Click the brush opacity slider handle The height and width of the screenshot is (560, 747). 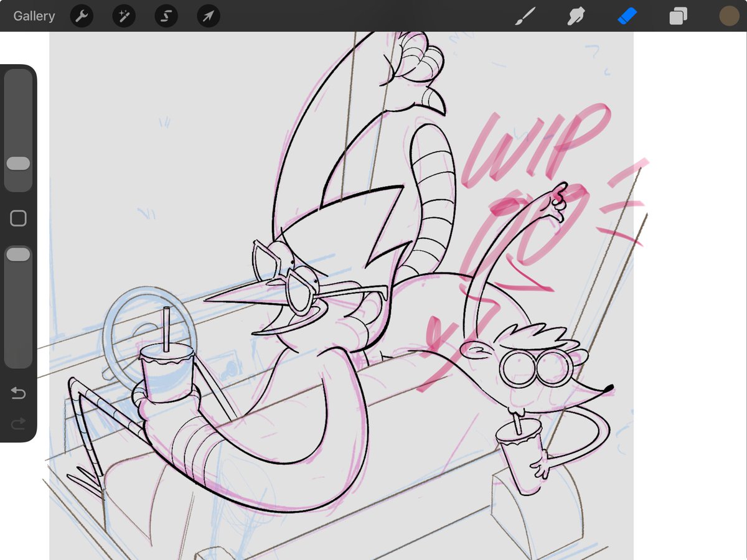coord(18,254)
